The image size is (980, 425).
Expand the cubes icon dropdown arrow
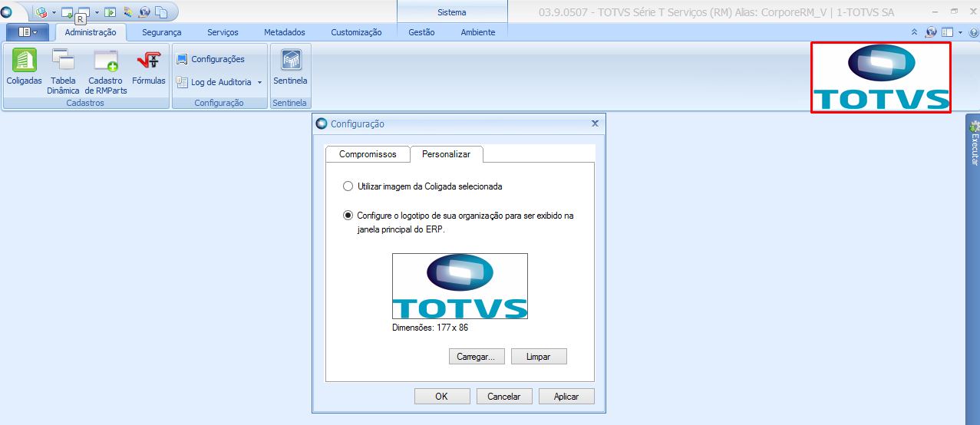point(54,12)
